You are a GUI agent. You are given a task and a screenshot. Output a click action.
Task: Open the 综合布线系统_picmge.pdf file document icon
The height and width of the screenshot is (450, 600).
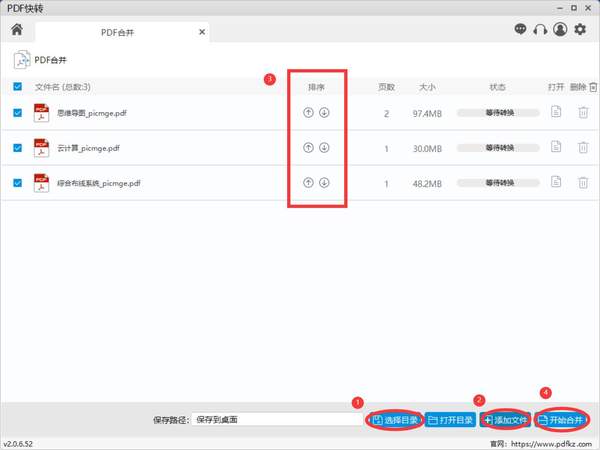tap(556, 182)
